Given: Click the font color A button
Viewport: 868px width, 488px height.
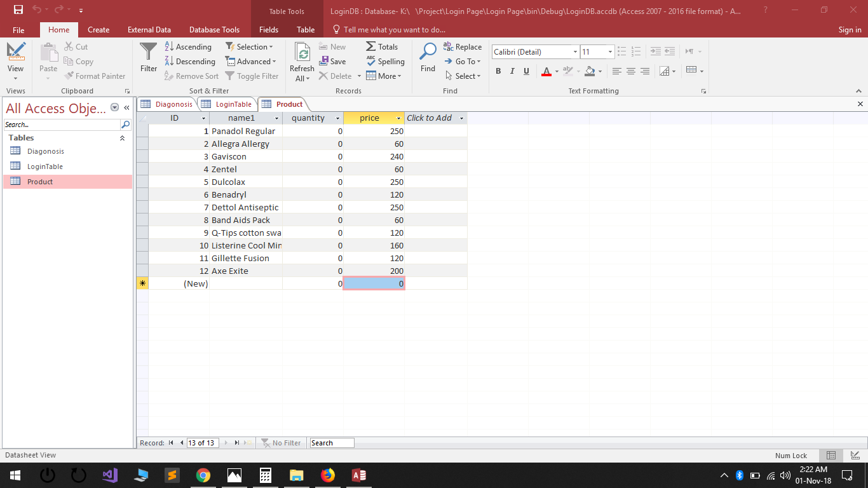Looking at the screenshot, I should point(546,71).
